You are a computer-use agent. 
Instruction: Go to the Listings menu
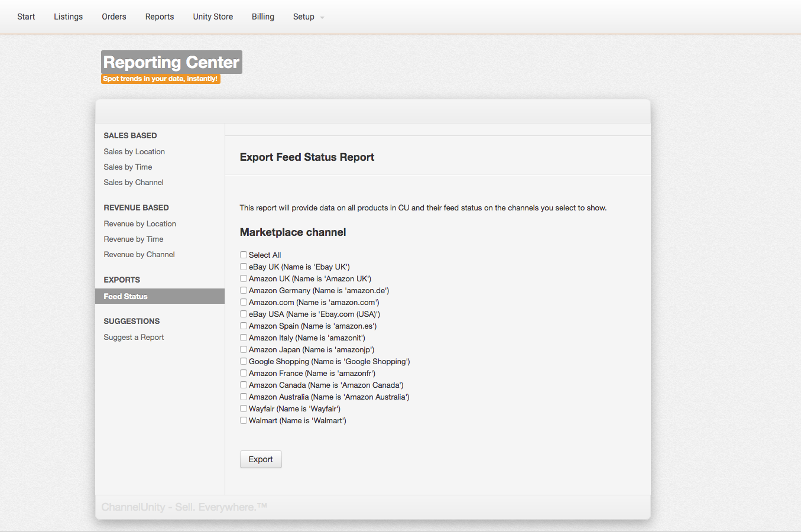68,17
